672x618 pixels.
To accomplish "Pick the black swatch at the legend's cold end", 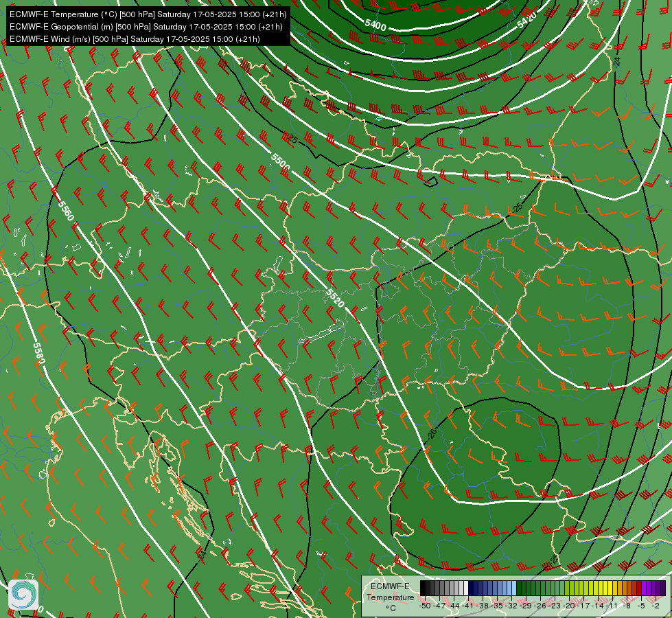I will coord(423,588).
